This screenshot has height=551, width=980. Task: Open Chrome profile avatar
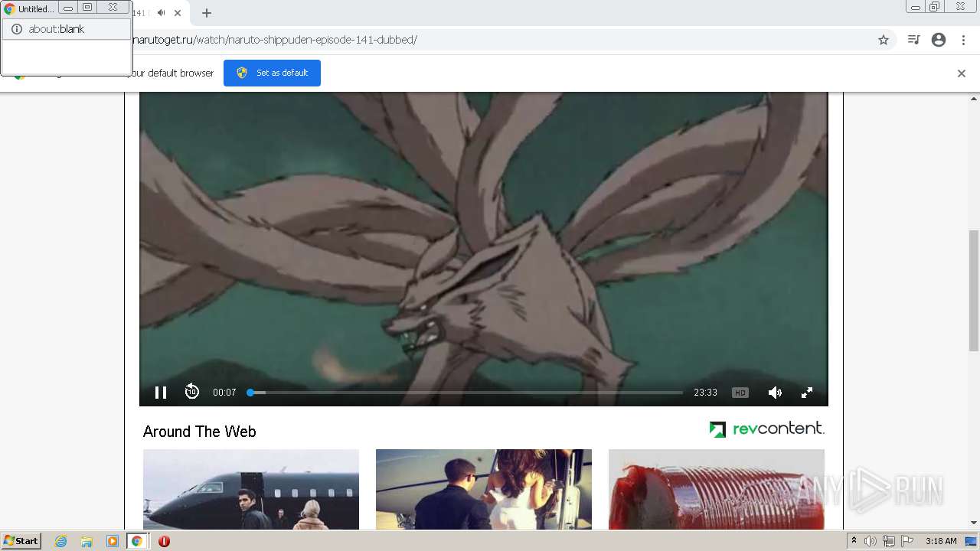click(x=939, y=40)
